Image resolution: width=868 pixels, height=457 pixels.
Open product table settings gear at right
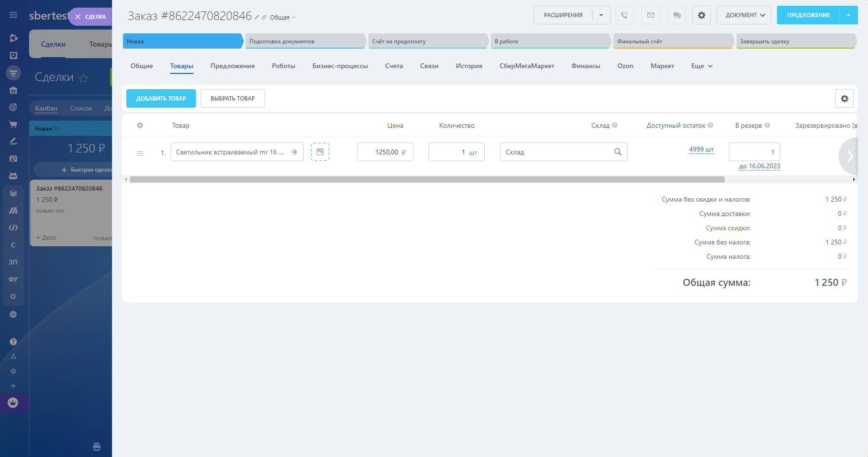click(844, 99)
